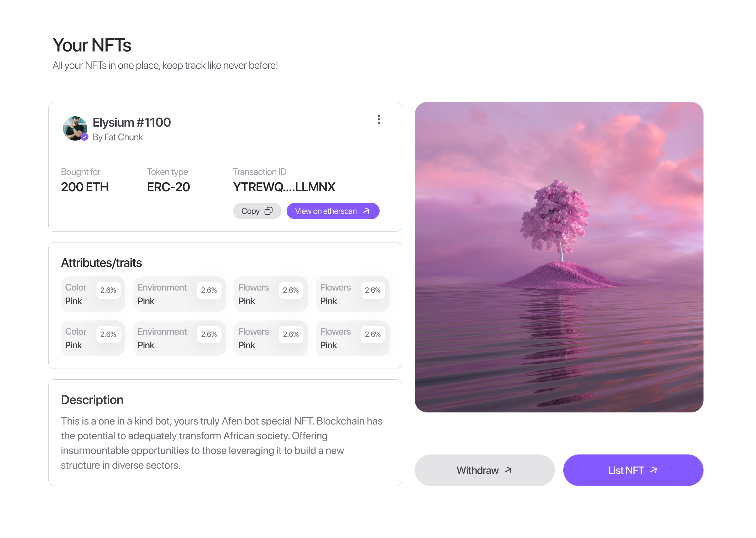Click the arrow icon on View on etherscan
Screen dimensions: 756x538
[x=366, y=211]
